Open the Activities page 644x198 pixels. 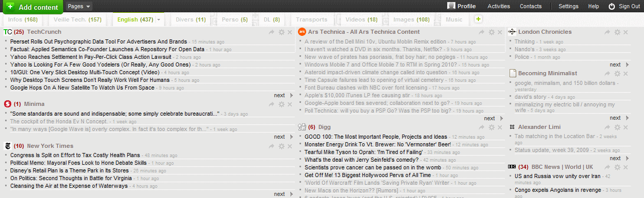[499, 7]
